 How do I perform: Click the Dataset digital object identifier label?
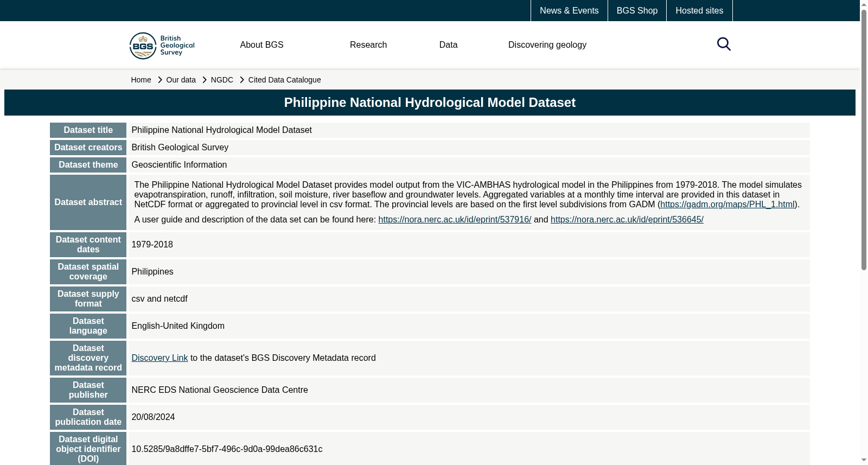pyautogui.click(x=88, y=449)
